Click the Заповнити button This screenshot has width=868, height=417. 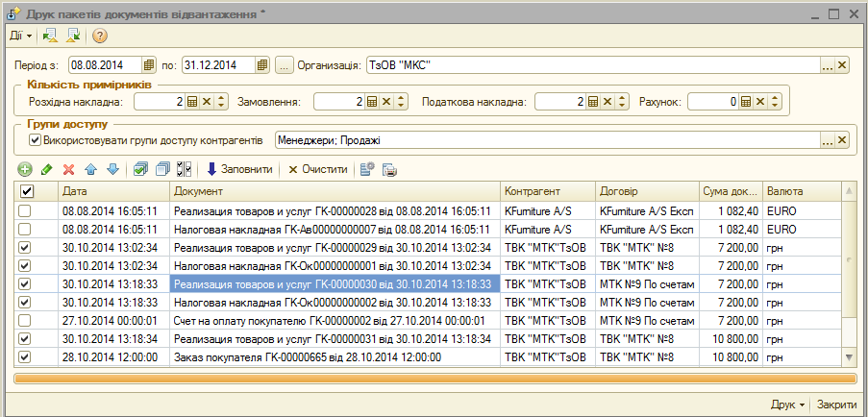pyautogui.click(x=239, y=169)
